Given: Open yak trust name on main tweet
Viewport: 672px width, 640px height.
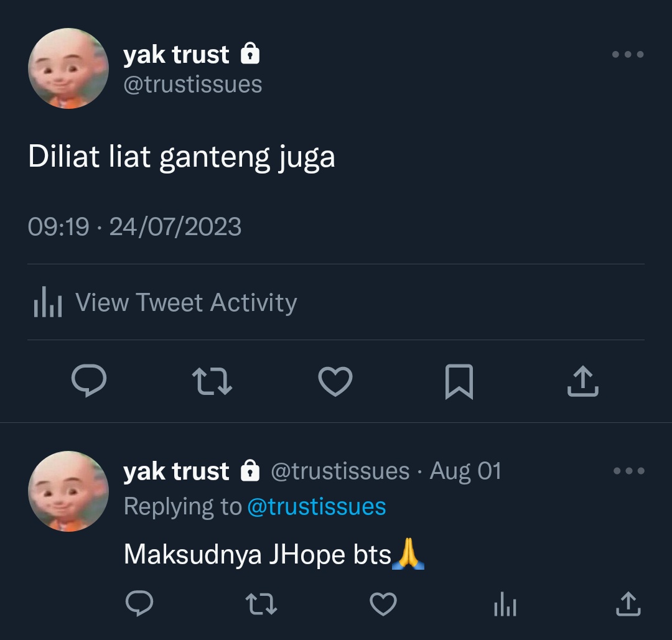Looking at the screenshot, I should (176, 55).
